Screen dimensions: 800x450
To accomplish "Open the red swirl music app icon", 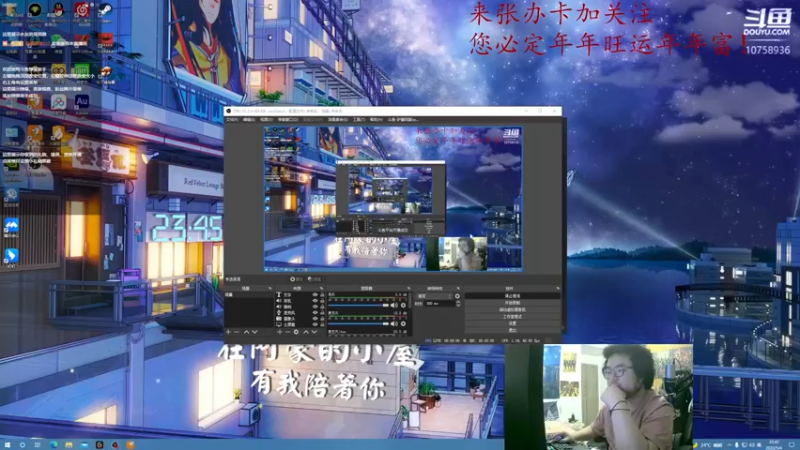I will (82, 9).
